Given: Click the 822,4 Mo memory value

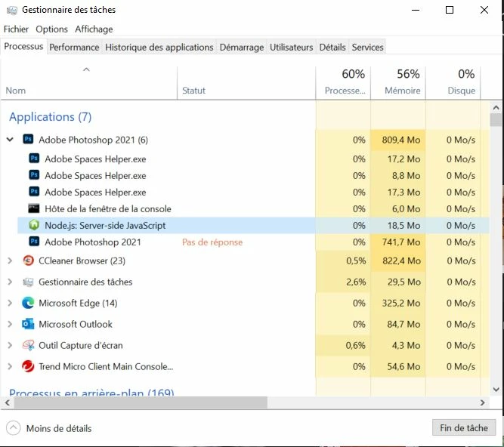Looking at the screenshot, I should pos(401,260).
